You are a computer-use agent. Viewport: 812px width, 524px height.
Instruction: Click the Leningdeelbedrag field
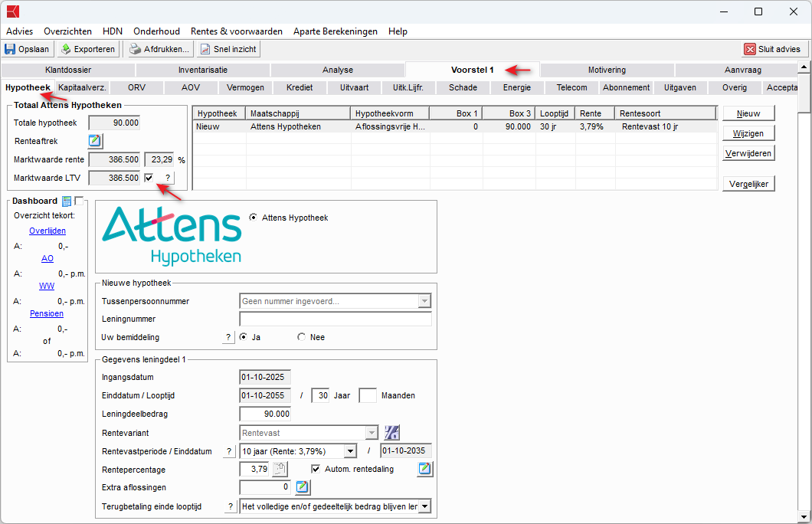(265, 414)
